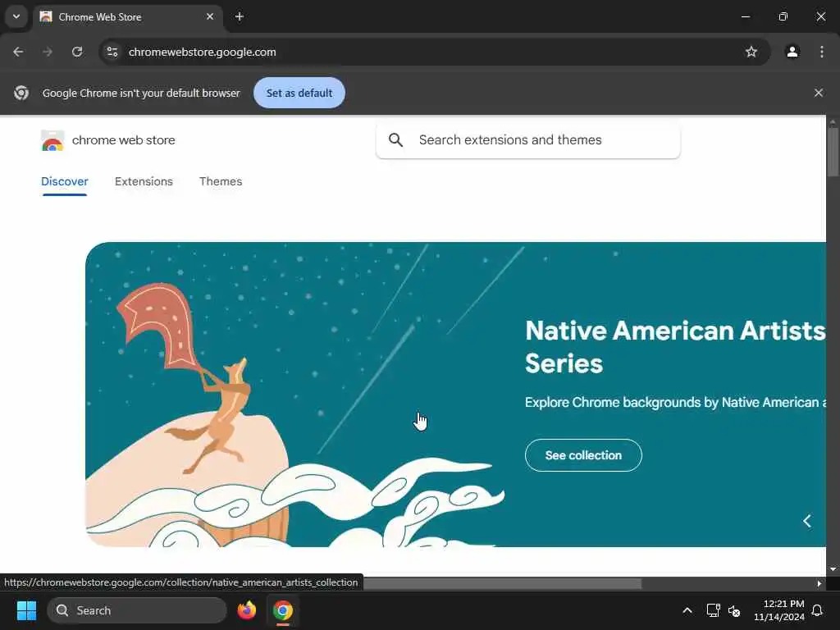840x630 pixels.
Task: Bookmark this page with the star icon
Action: (x=751, y=52)
